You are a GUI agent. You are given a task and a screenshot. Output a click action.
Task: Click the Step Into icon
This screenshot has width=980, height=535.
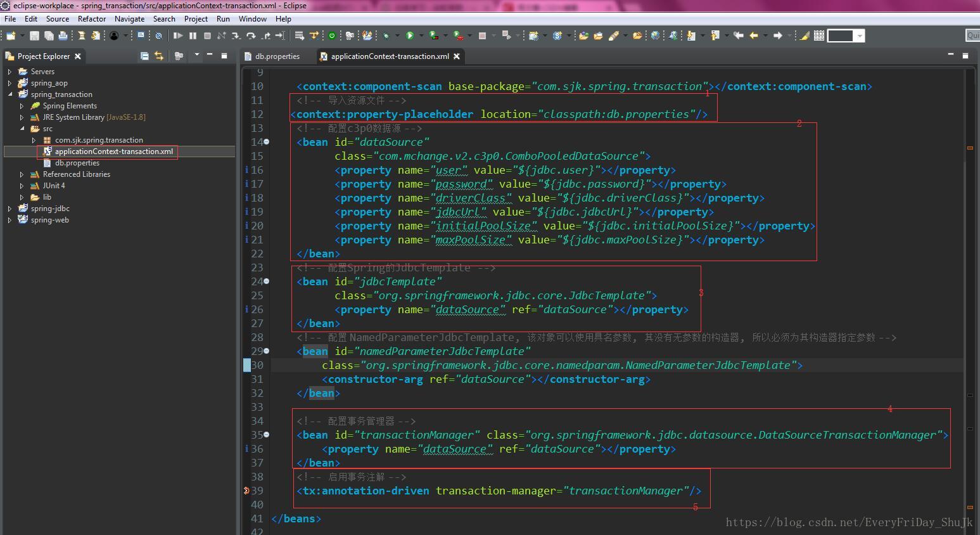pos(236,35)
